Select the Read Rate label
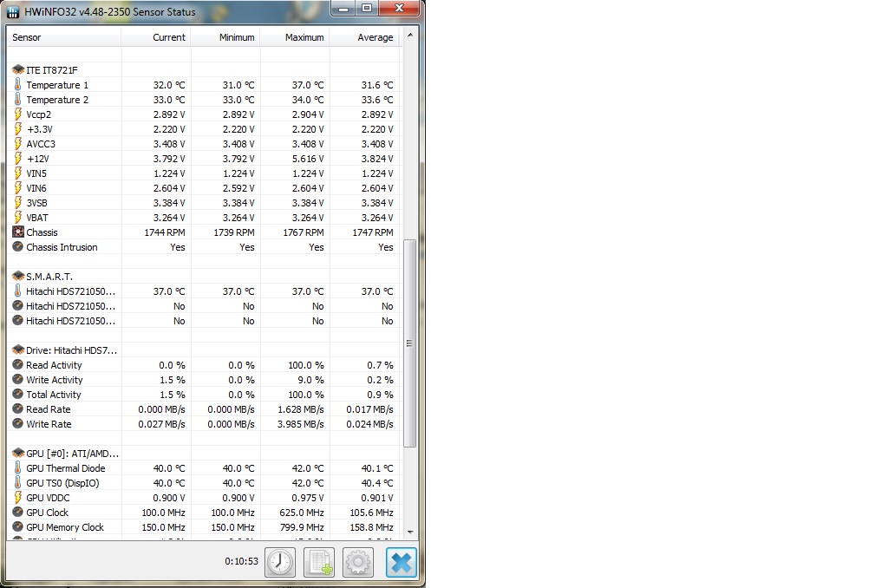The image size is (875, 588). 49,409
